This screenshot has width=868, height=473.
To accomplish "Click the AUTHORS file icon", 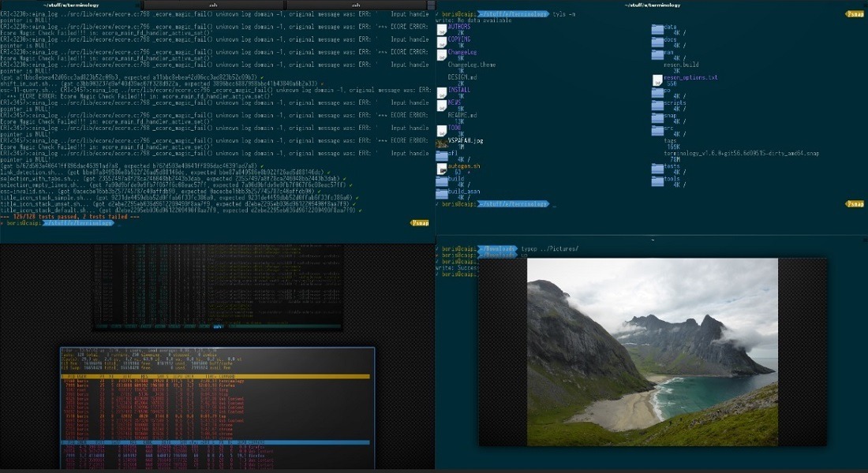I will (x=441, y=30).
